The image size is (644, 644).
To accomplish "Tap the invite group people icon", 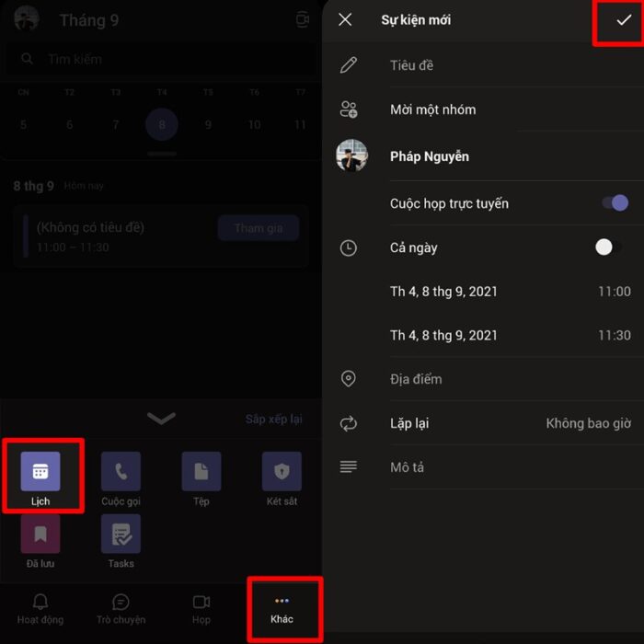I will [x=349, y=109].
